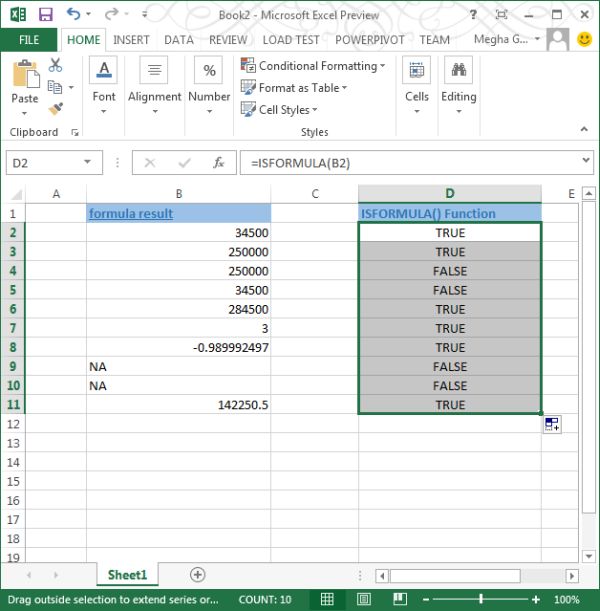This screenshot has width=600, height=611.
Task: Click the user account picture icon
Action: [558, 39]
